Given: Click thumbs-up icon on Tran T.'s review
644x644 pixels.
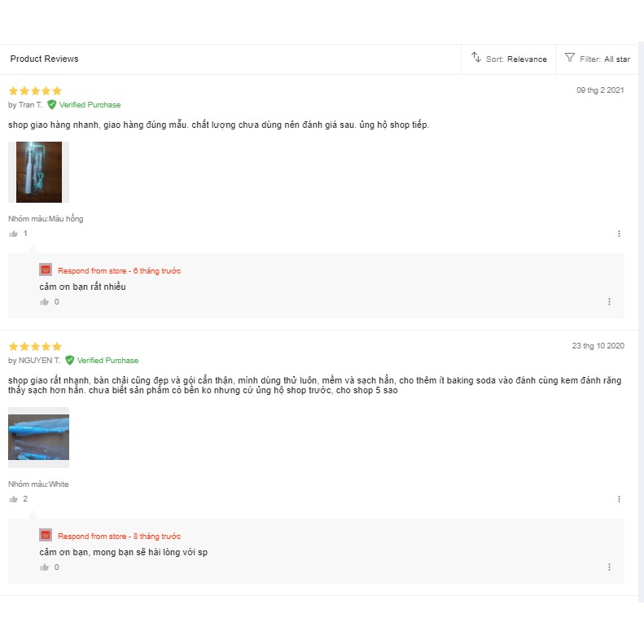Looking at the screenshot, I should [13, 234].
